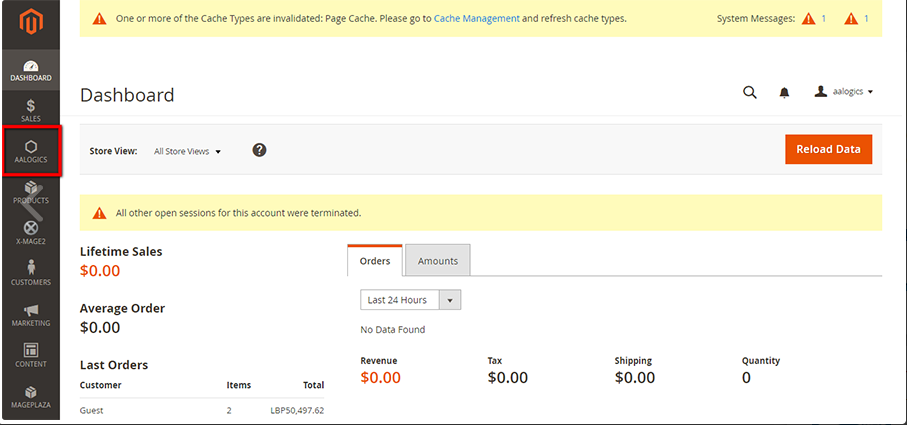Go to Dashboard in the sidebar
Viewport: 907px width, 425px height.
pos(31,70)
